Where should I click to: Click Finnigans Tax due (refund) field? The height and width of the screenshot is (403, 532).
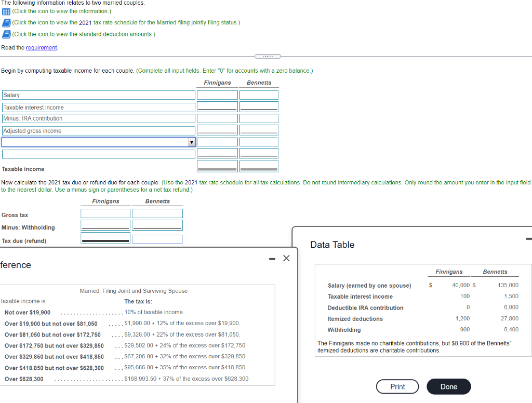pos(105,238)
